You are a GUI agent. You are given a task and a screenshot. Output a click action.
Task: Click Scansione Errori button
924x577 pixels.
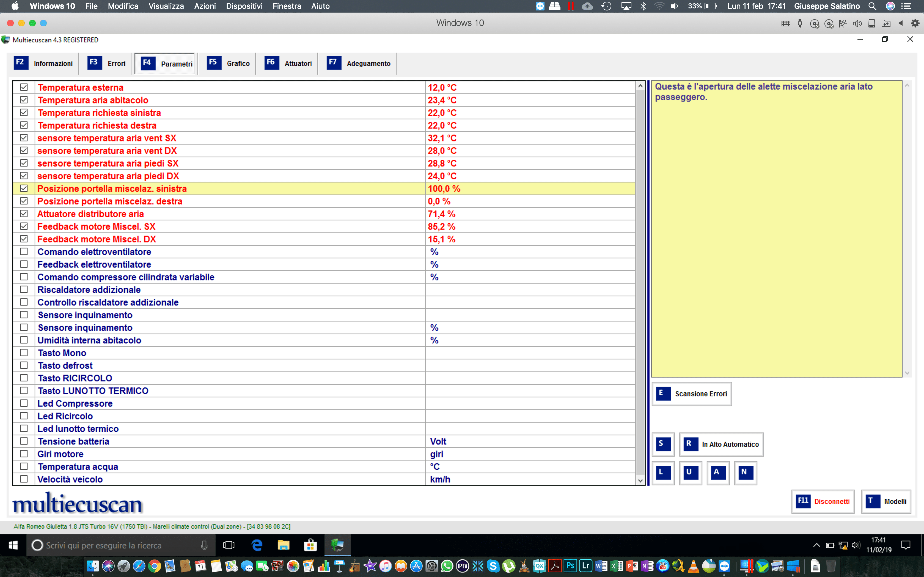point(691,394)
